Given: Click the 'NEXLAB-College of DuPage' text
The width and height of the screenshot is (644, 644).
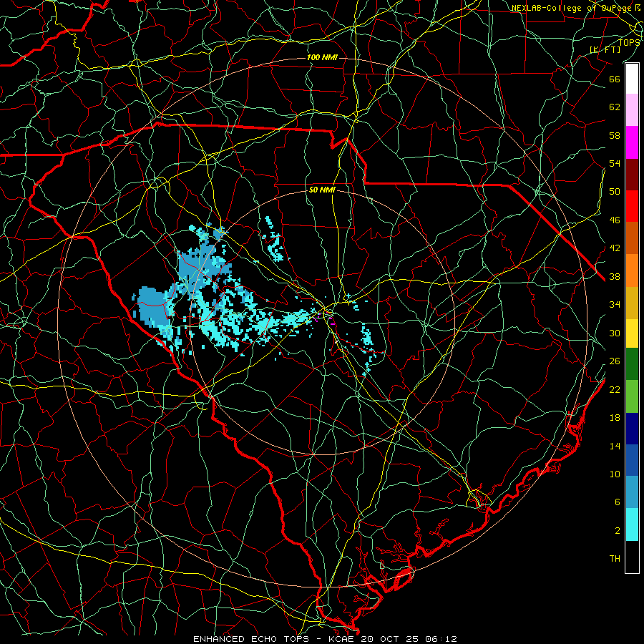Looking at the screenshot, I should click(x=572, y=8).
